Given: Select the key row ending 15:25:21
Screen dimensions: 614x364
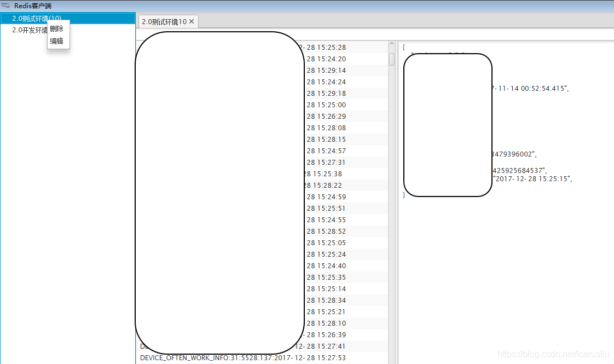Looking at the screenshot, I should (262, 311).
